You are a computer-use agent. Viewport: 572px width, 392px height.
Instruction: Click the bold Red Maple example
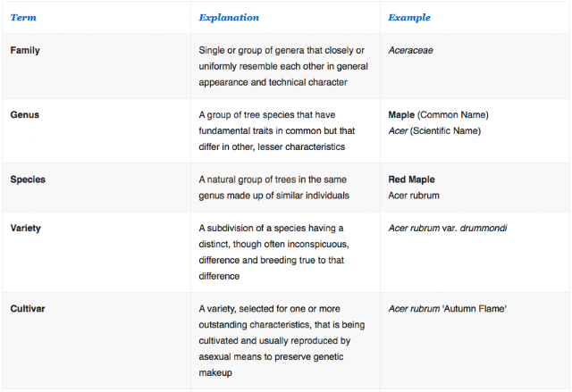tap(411, 179)
